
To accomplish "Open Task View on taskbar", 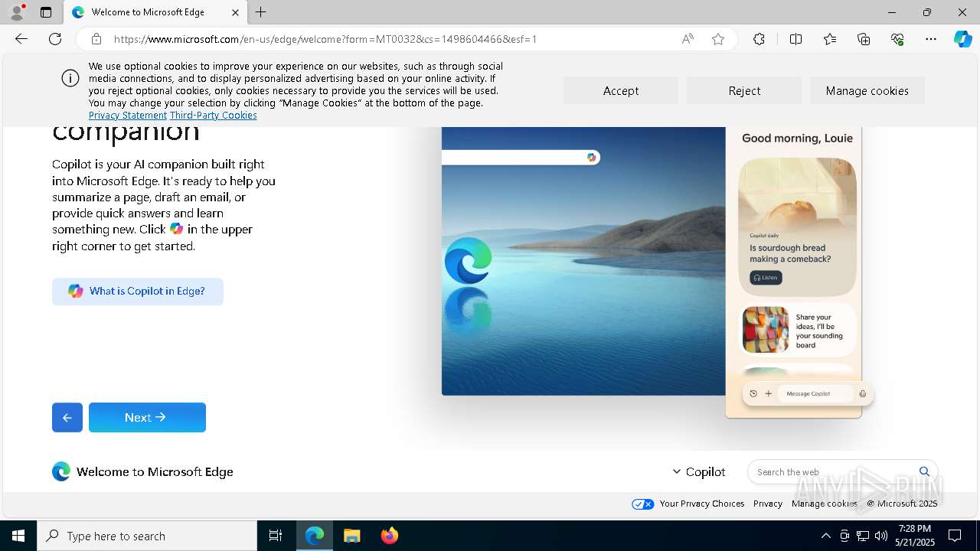I will pyautogui.click(x=276, y=536).
